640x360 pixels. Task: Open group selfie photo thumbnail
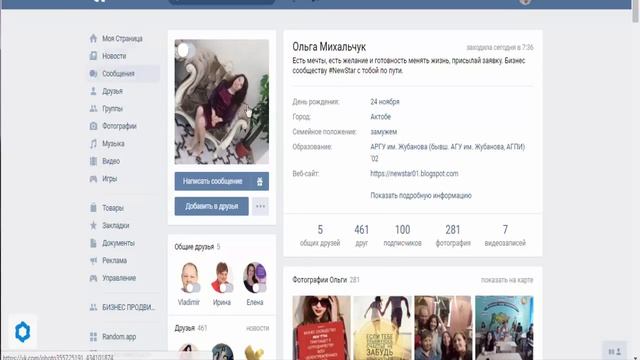[x=443, y=328]
